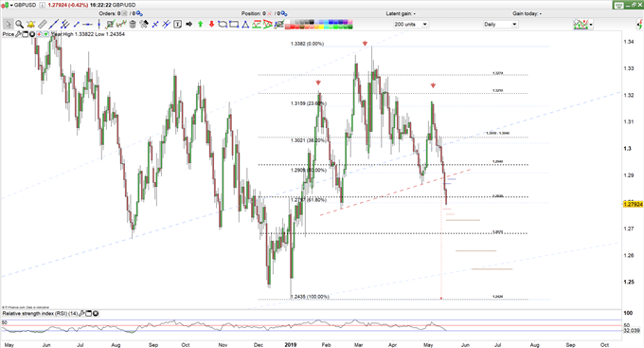Click the 1.2435 (100.00%) Fibonacci label
This screenshot has width=644, height=348.
[x=310, y=297]
